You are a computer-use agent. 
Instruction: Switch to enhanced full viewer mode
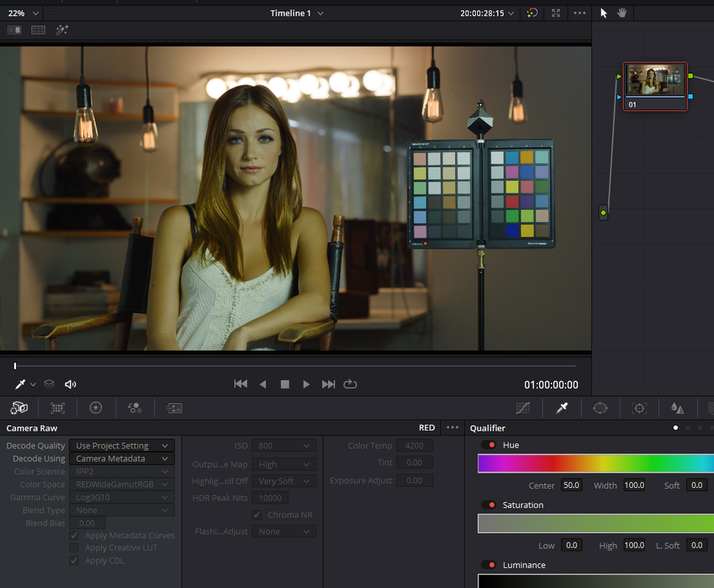[555, 13]
